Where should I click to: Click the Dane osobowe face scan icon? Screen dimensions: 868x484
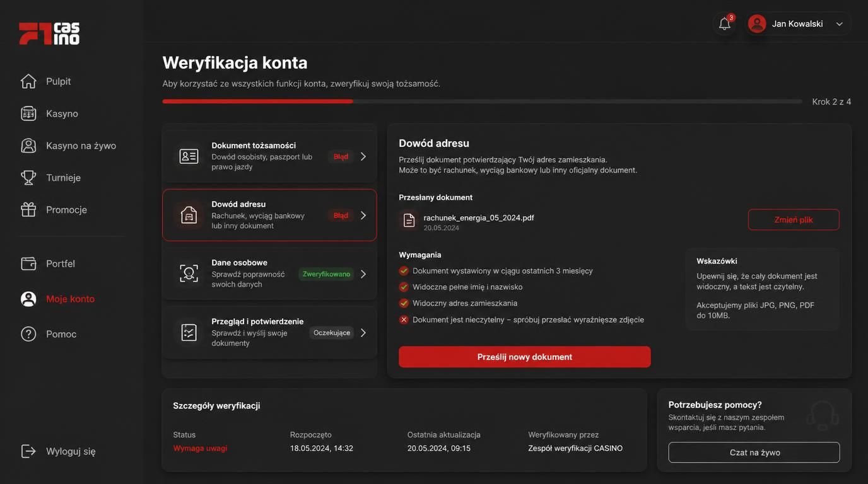189,274
